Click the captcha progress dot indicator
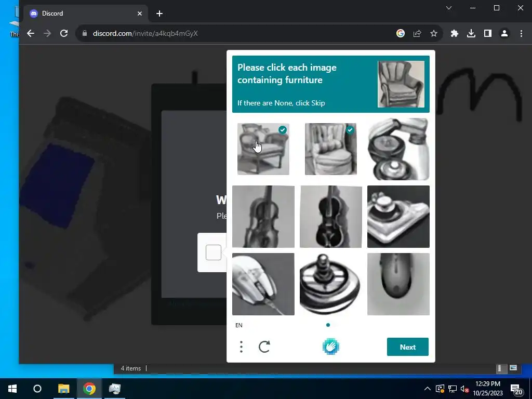 [x=328, y=325]
